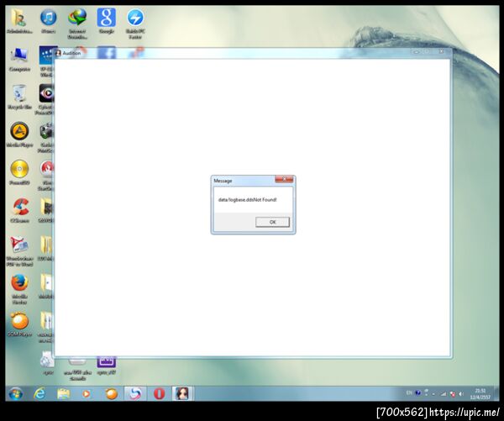The image size is (504, 421).
Task: Switch to the Audition game taskbar button
Action: 182,393
